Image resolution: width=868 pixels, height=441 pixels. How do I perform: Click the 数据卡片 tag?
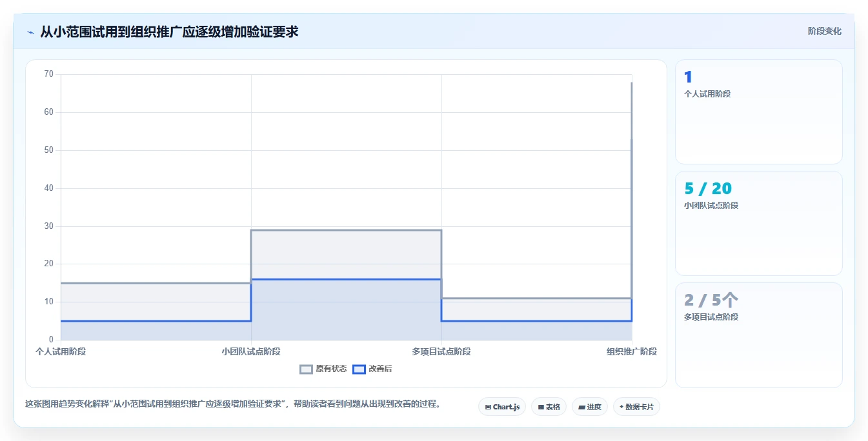pos(636,407)
